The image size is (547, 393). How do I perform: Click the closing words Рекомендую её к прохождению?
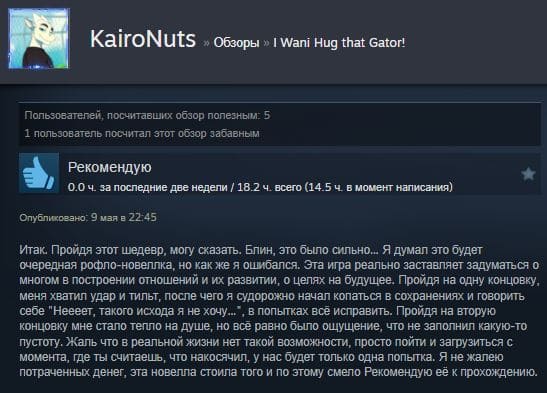click(451, 372)
